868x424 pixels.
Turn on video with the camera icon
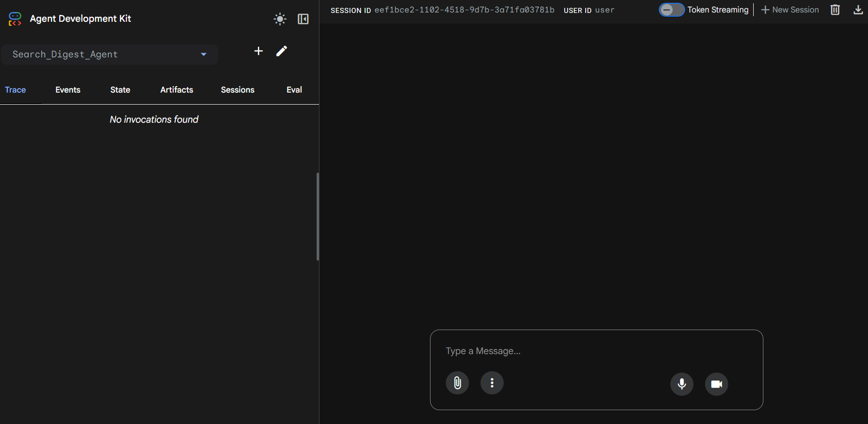pyautogui.click(x=716, y=384)
